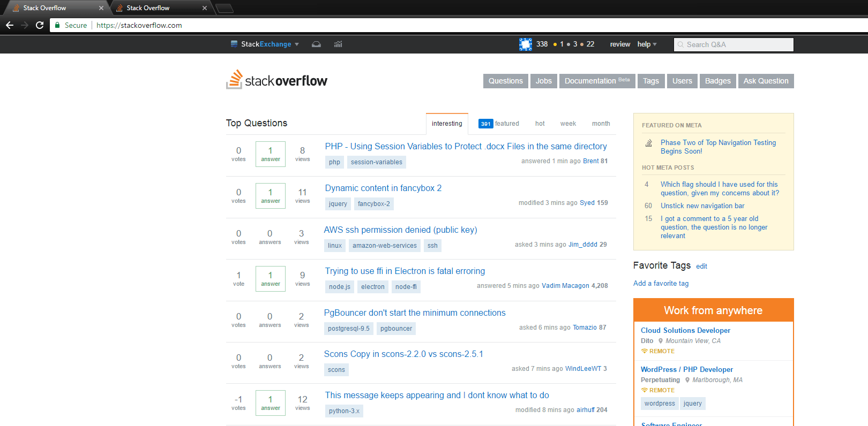Close the first Stack Overflow tab
This screenshot has height=426, width=868.
tap(101, 8)
